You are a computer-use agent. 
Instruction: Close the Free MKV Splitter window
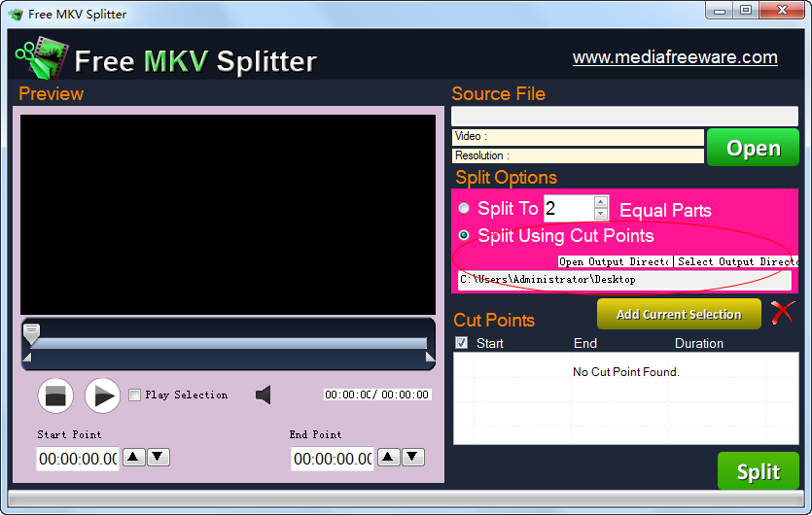[x=783, y=11]
